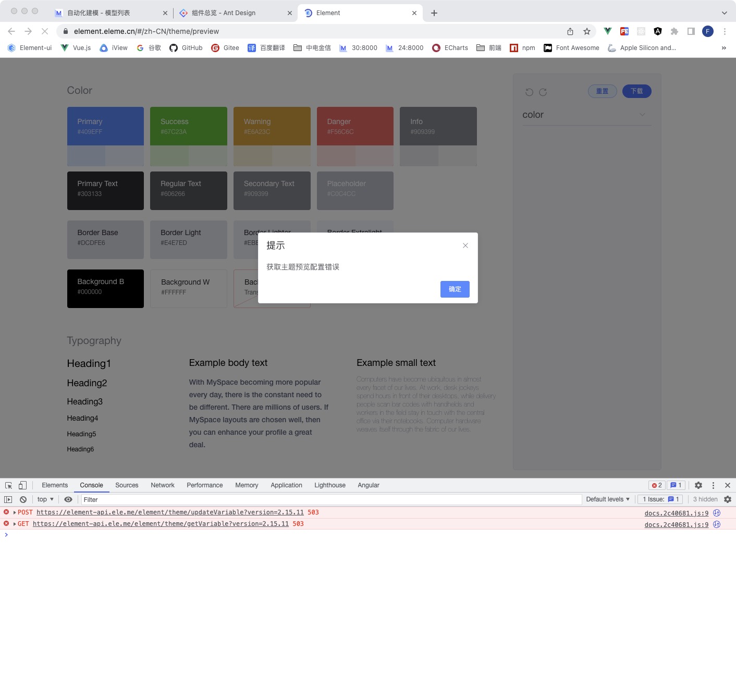Image resolution: width=736 pixels, height=700 pixels.
Task: Click the clear console icon
Action: 22,499
